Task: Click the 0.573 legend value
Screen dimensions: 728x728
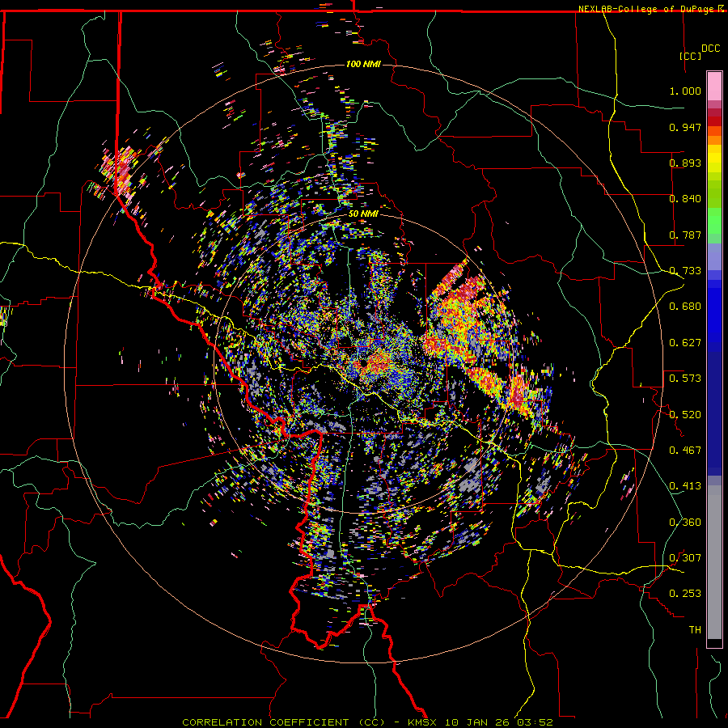Action: tap(685, 379)
